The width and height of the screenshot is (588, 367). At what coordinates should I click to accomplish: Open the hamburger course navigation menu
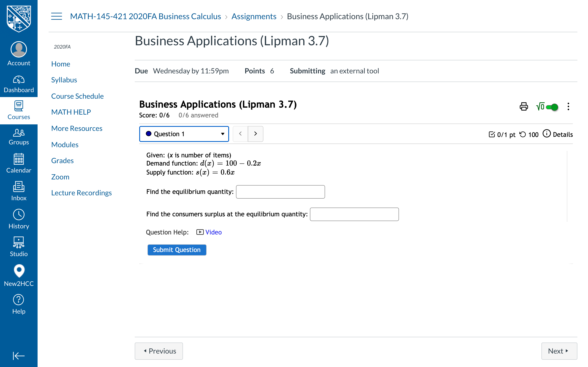coord(56,16)
